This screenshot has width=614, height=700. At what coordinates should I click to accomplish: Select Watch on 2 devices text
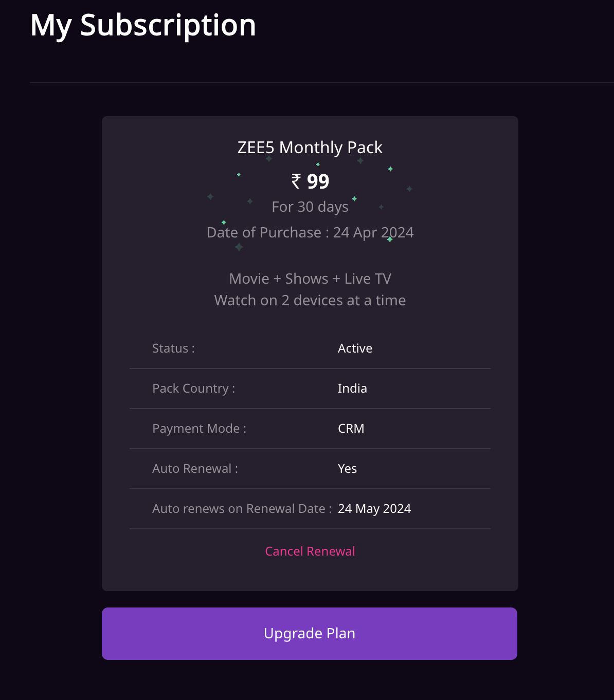310,300
